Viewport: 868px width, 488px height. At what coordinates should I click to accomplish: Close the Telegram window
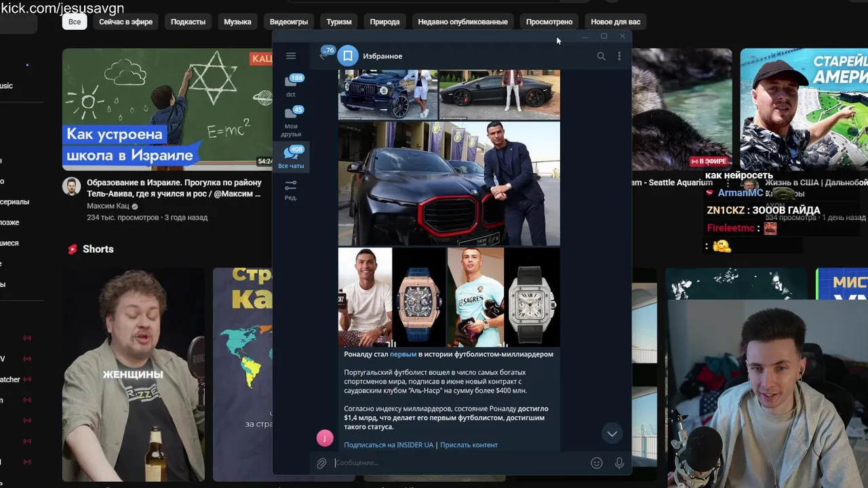click(x=623, y=36)
